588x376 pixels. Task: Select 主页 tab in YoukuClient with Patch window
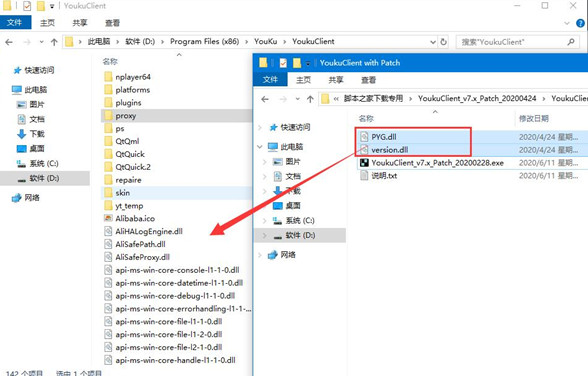coord(303,79)
